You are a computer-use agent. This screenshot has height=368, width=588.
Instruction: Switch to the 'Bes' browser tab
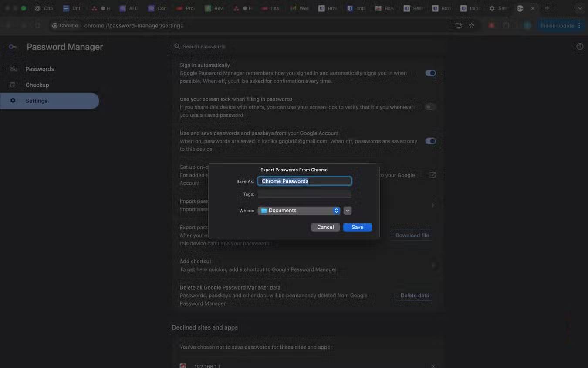point(414,8)
